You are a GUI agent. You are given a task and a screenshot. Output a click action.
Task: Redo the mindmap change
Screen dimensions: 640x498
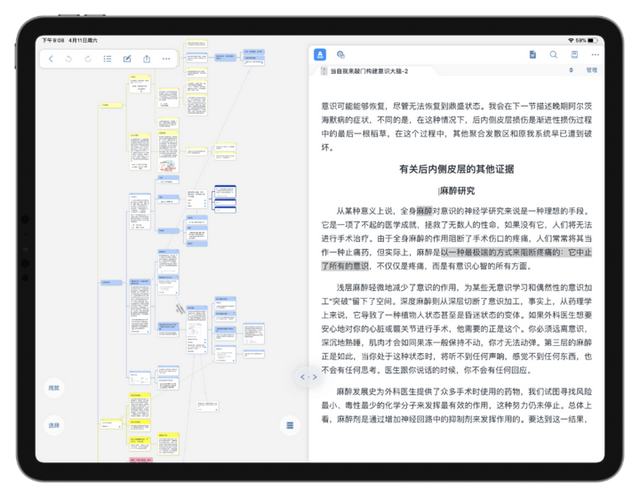[x=88, y=59]
